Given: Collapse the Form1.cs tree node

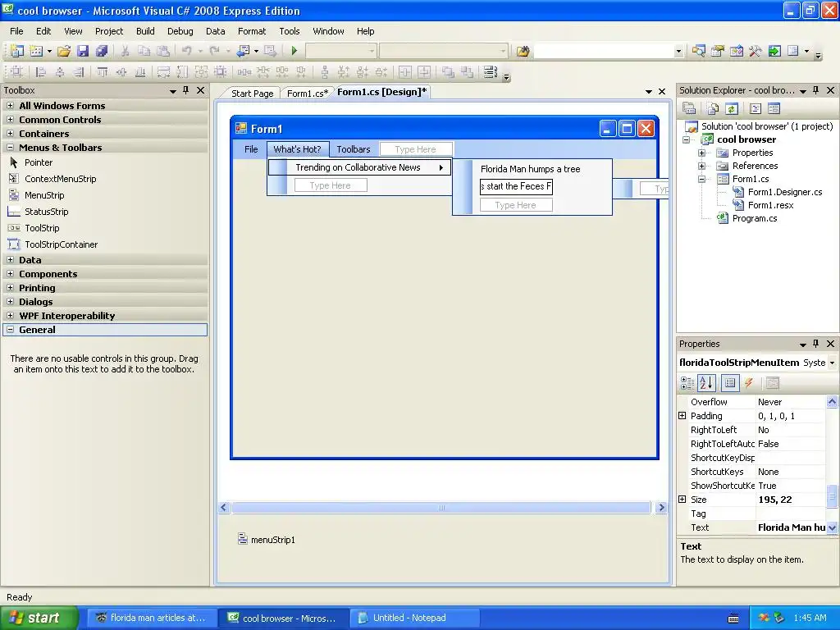Looking at the screenshot, I should [702, 179].
